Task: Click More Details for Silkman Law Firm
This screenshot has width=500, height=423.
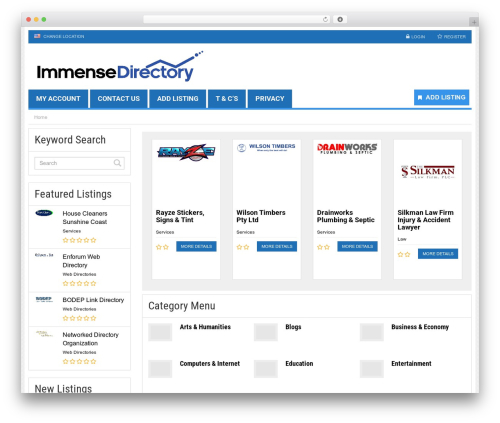Action: pos(438,254)
